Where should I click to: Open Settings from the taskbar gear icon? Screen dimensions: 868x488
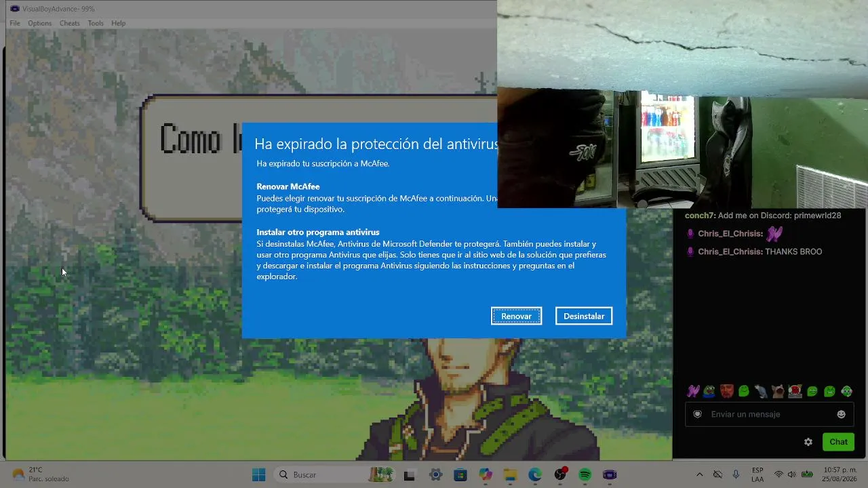tap(435, 474)
